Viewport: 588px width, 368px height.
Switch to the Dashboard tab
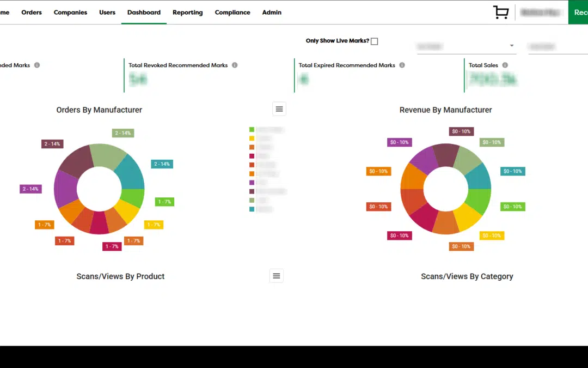(x=144, y=13)
